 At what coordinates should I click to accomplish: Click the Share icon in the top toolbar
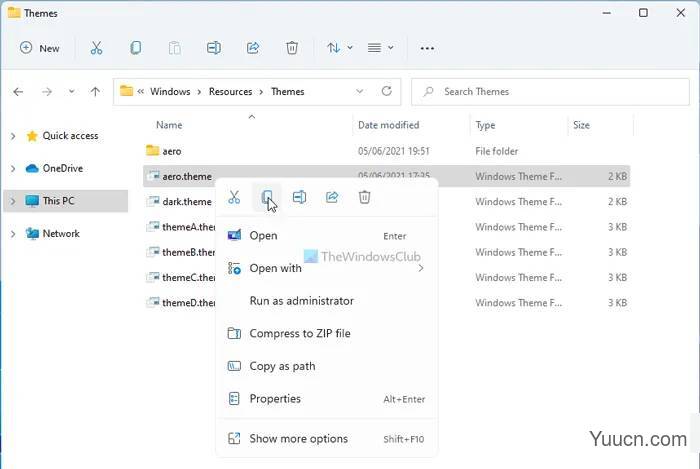253,48
